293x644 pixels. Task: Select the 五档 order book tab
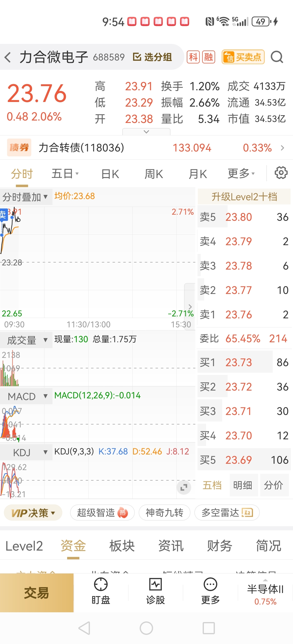pyautogui.click(x=212, y=485)
